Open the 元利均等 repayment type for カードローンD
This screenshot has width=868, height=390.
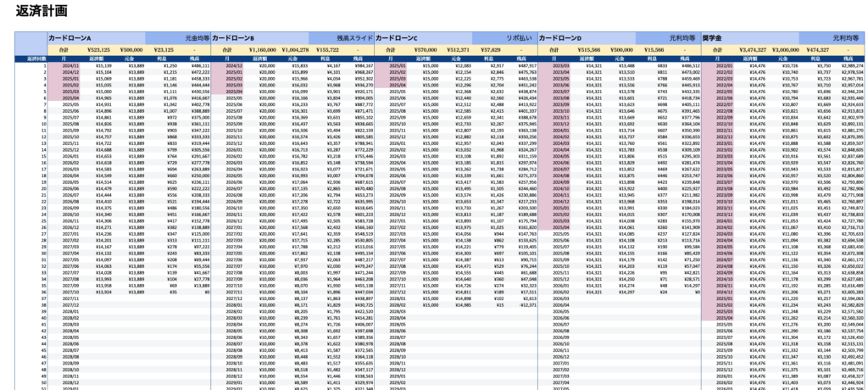pyautogui.click(x=682, y=38)
